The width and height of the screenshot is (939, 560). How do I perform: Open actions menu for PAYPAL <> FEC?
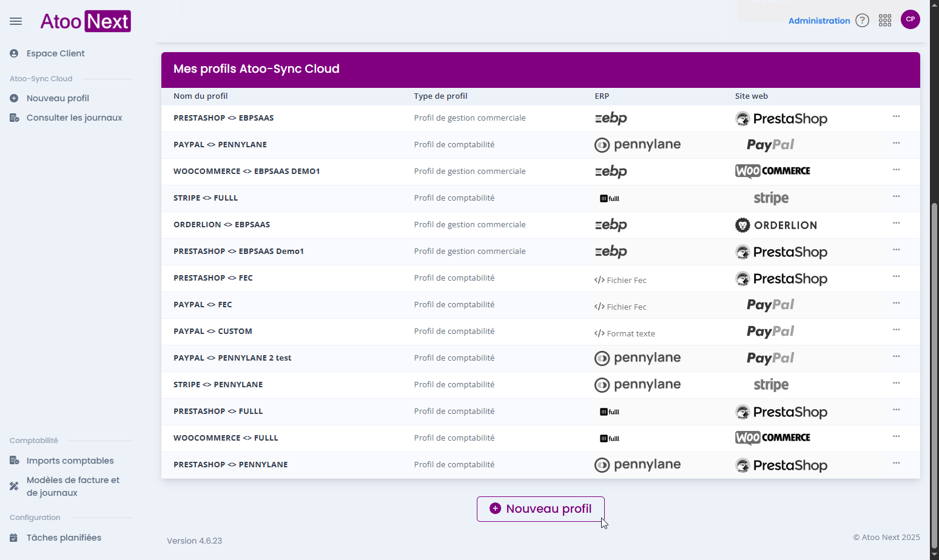coord(896,303)
